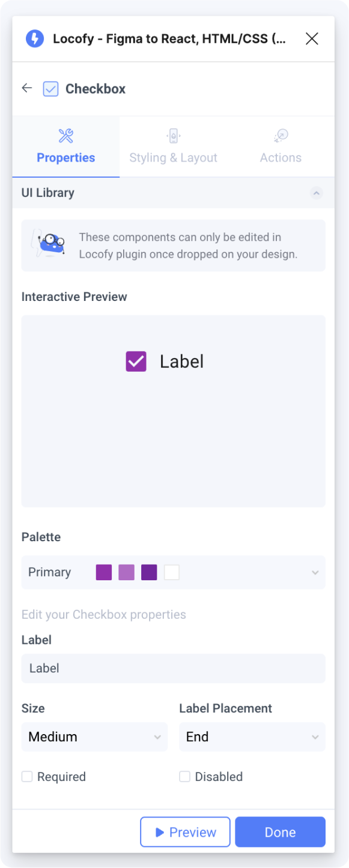Switch to the Styling & Layout tab
This screenshot has width=349, height=868.
[173, 147]
